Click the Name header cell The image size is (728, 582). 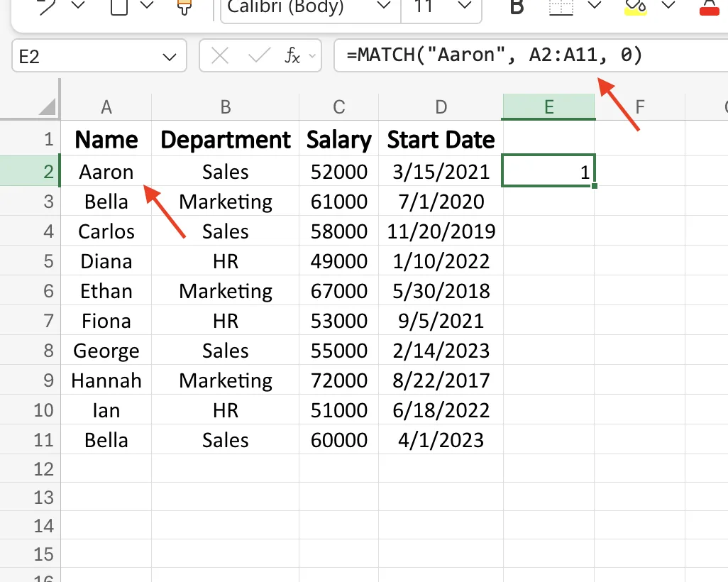106,139
